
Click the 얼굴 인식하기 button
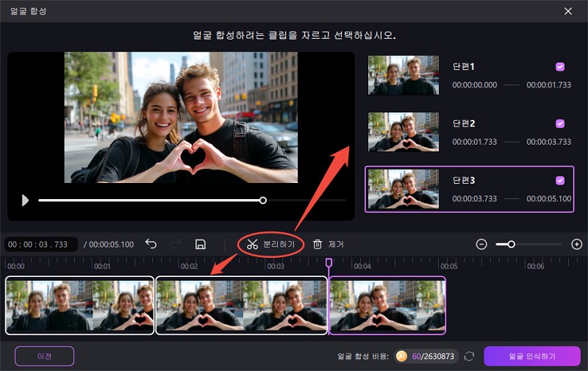[x=532, y=356]
